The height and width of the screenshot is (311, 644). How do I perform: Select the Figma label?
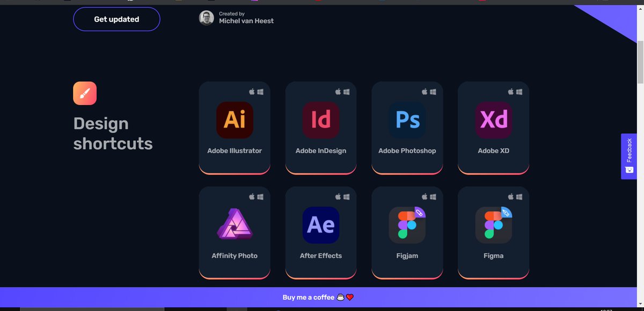tap(494, 256)
